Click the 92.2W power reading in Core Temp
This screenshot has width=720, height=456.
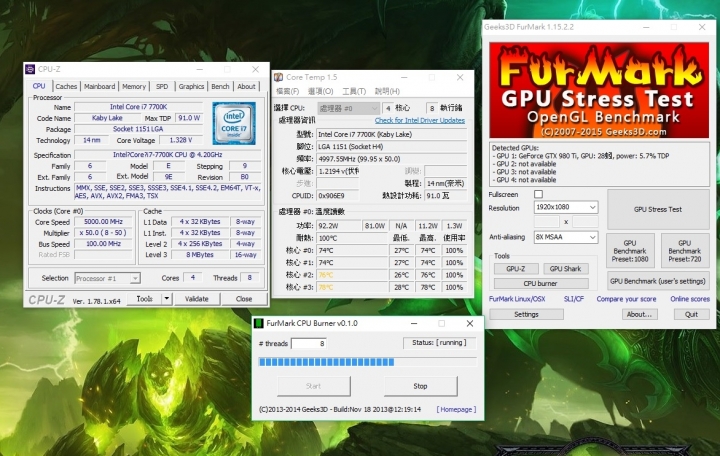[338, 226]
